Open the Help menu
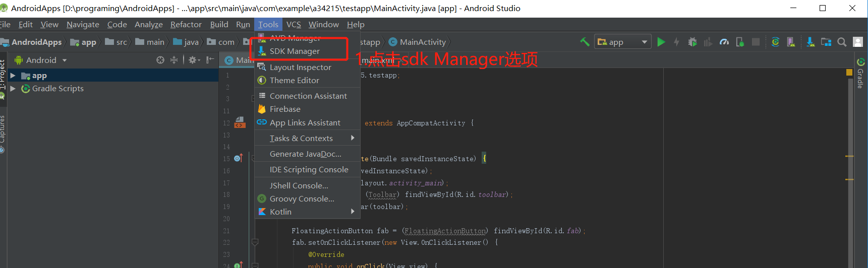The width and height of the screenshot is (868, 268). 356,24
